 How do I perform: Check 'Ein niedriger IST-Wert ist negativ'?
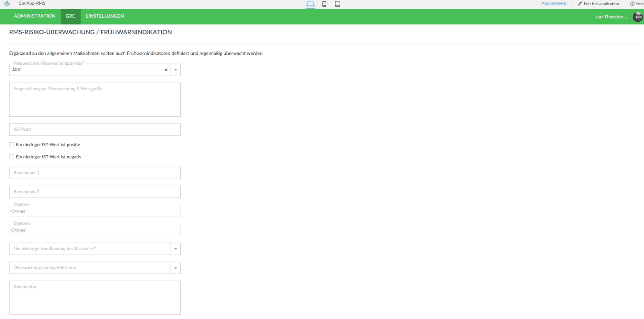coord(12,157)
